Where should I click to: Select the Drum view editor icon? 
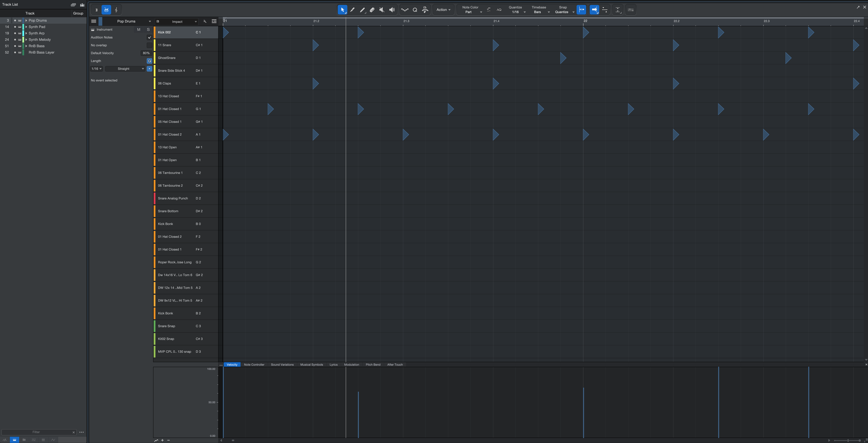point(106,10)
